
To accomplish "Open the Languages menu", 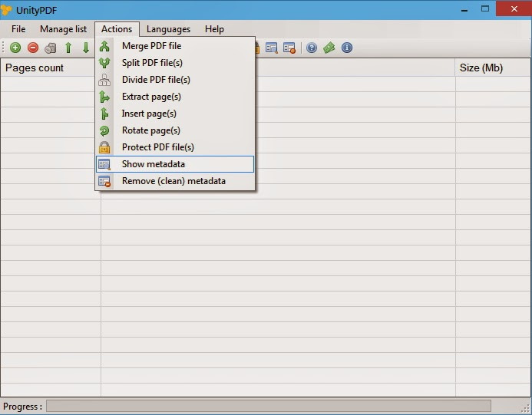I will tap(168, 29).
